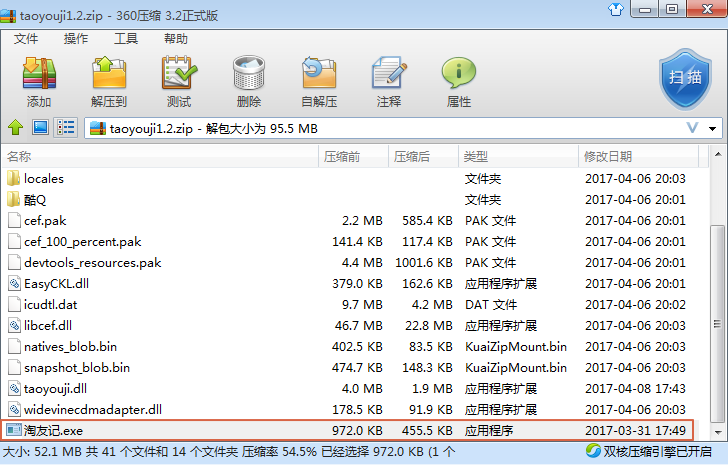Expand the address bar dropdown arrow

pos(712,129)
